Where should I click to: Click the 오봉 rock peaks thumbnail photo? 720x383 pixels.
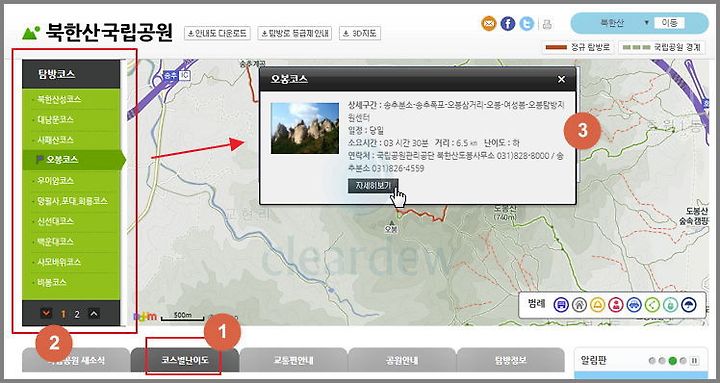point(305,128)
